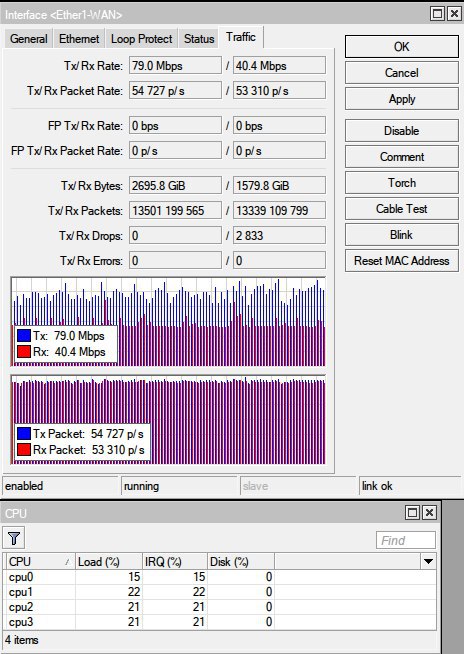Maximize the CPU window

tap(412, 512)
